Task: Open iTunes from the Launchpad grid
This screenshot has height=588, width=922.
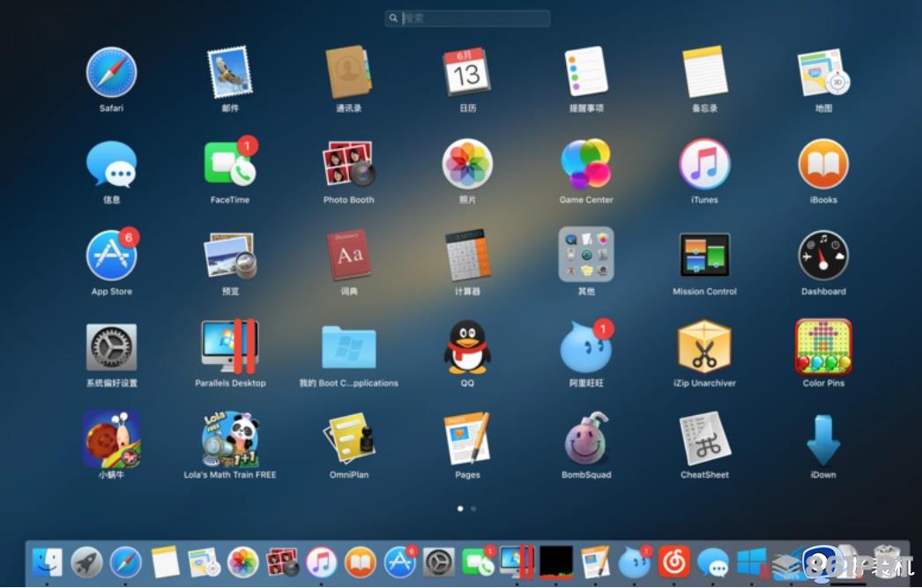Action: [x=705, y=164]
